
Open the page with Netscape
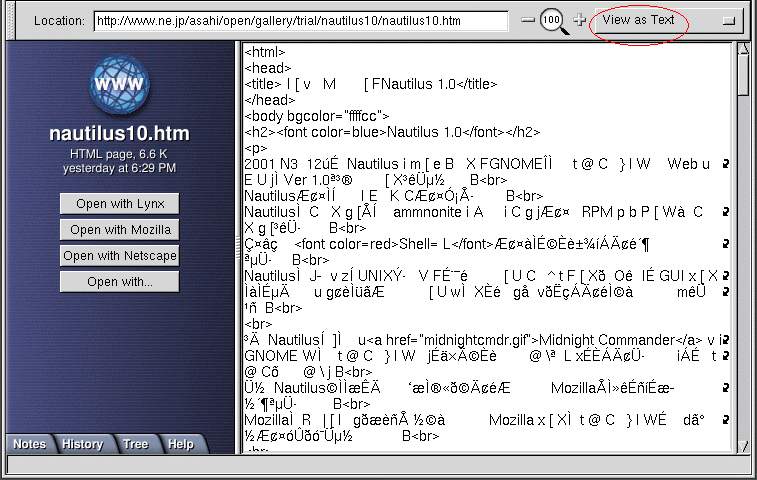tap(120, 255)
